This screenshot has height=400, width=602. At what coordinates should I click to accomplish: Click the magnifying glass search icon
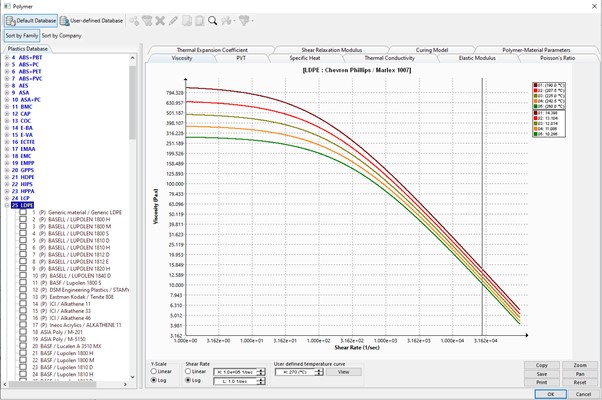[212, 20]
